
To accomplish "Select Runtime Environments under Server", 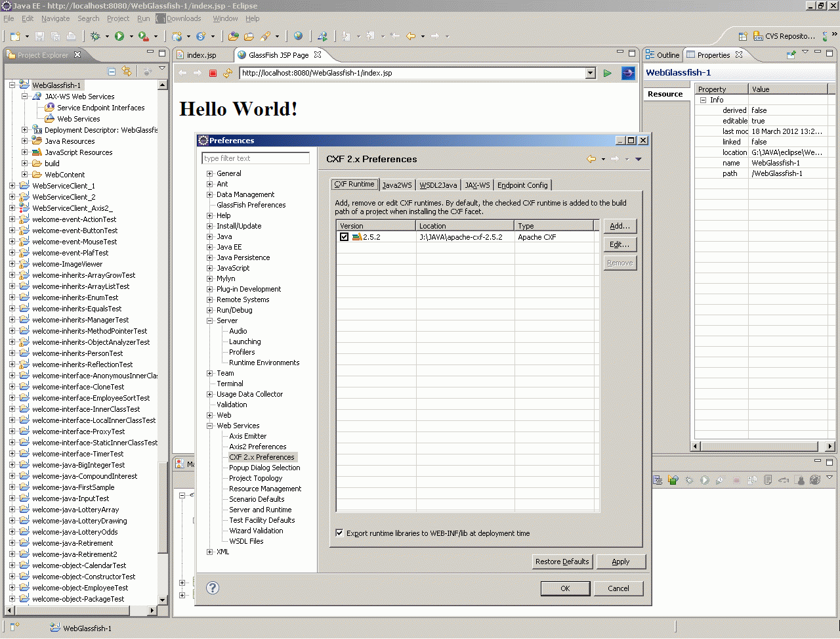I will (x=264, y=363).
